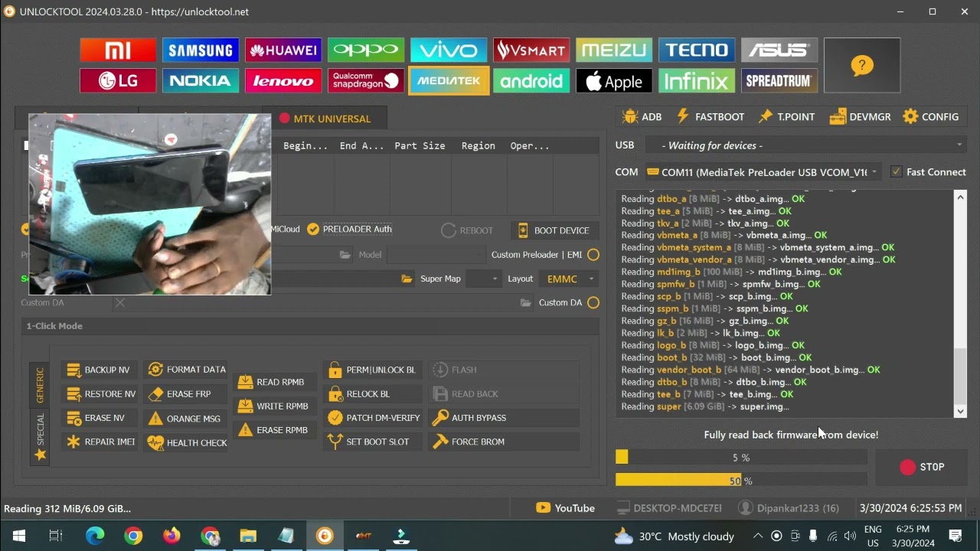Select the Huawei brand logo
Image resolution: width=980 pixels, height=551 pixels.
(283, 51)
